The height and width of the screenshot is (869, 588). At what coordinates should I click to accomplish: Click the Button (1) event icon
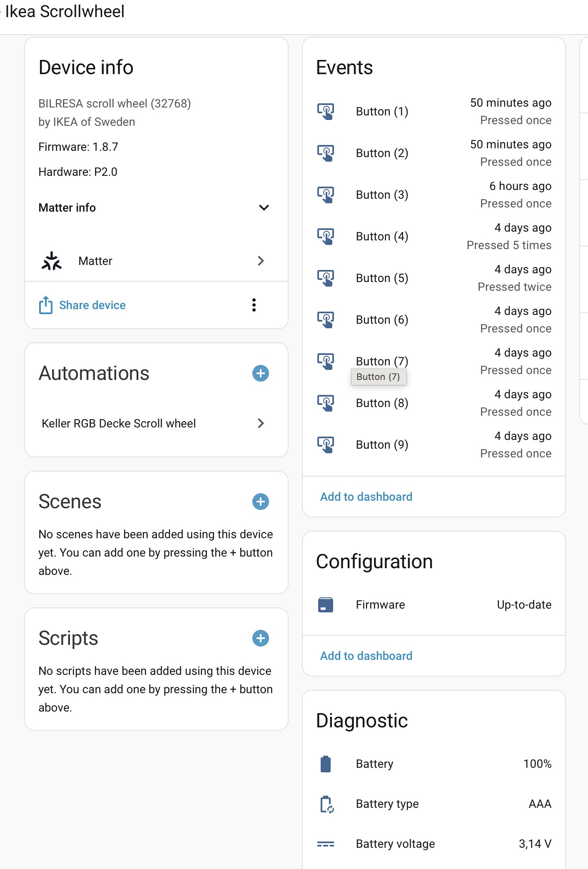[326, 111]
